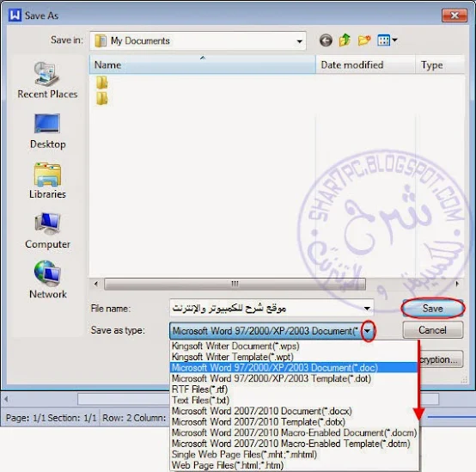Click the Back navigation arrow icon
This screenshot has height=472, width=476.
click(326, 40)
